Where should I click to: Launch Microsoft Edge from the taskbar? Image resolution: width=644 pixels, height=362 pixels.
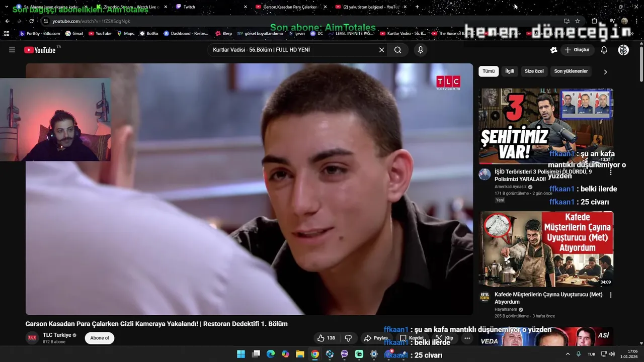click(270, 354)
